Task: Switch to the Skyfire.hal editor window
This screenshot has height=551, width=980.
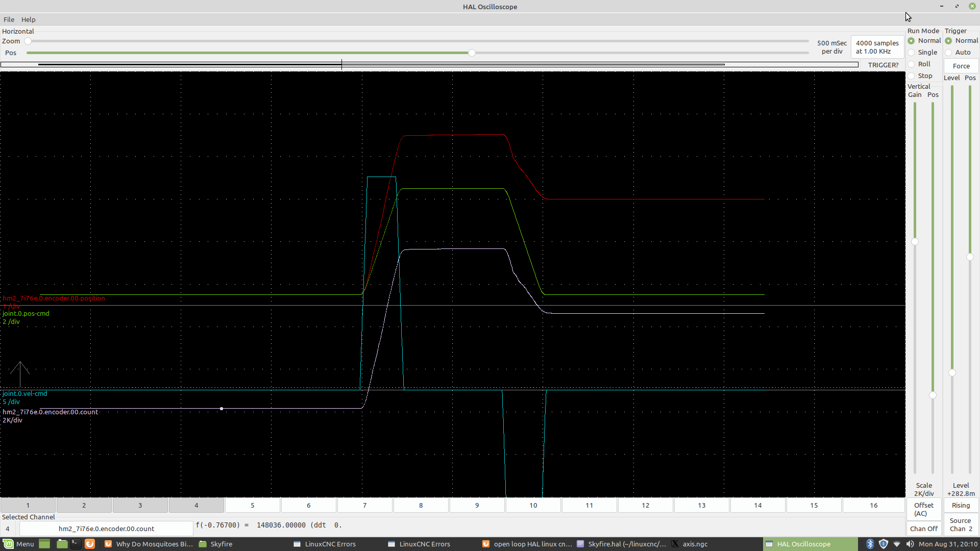Action: pyautogui.click(x=622, y=544)
